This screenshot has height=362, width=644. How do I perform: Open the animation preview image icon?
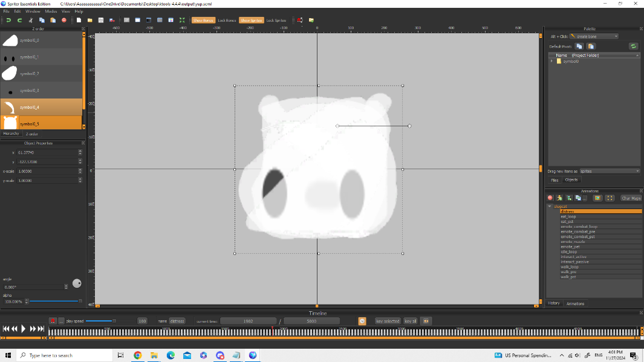pyautogui.click(x=597, y=198)
